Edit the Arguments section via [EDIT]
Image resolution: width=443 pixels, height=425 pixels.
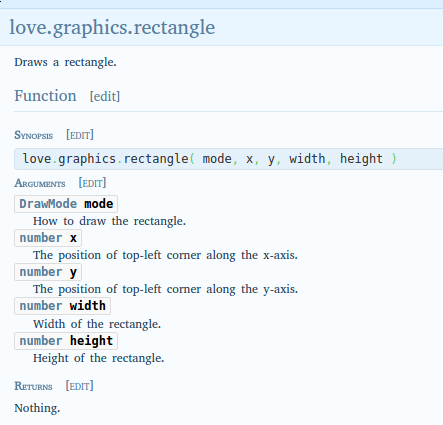coord(92,183)
